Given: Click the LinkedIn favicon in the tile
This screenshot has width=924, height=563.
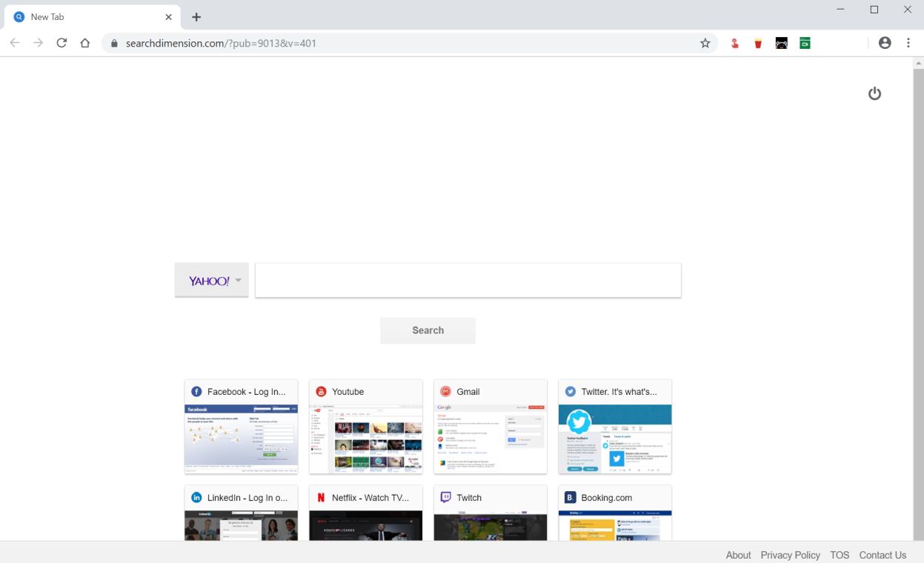Looking at the screenshot, I should [196, 498].
